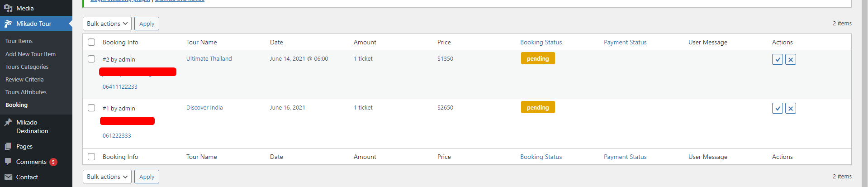
Task: Click the Comments speech bubble icon
Action: 8,162
